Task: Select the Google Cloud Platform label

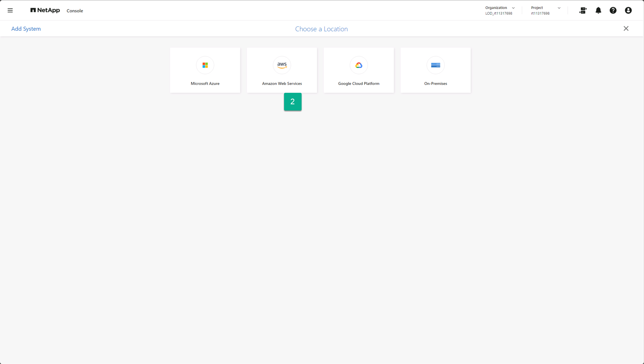Action: click(358, 84)
